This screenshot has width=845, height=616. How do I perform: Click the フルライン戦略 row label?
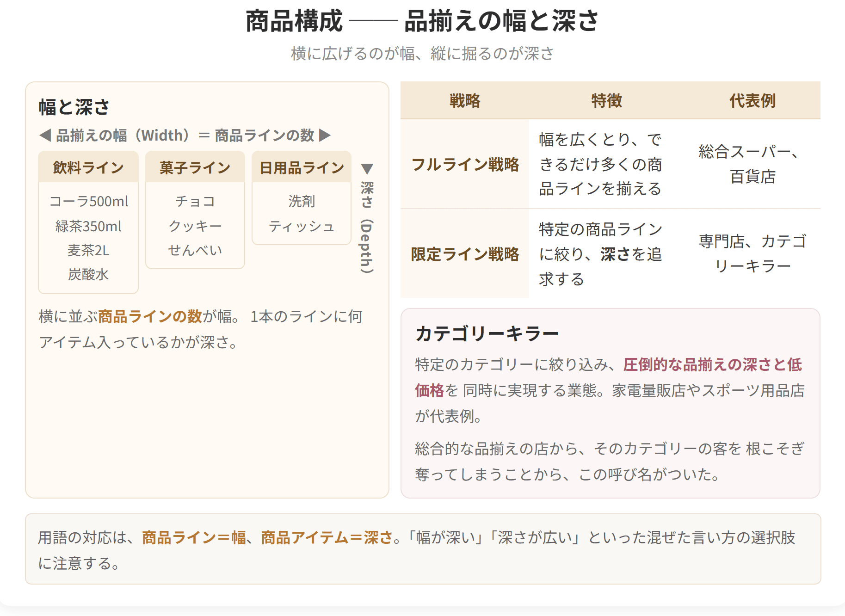[x=465, y=164]
